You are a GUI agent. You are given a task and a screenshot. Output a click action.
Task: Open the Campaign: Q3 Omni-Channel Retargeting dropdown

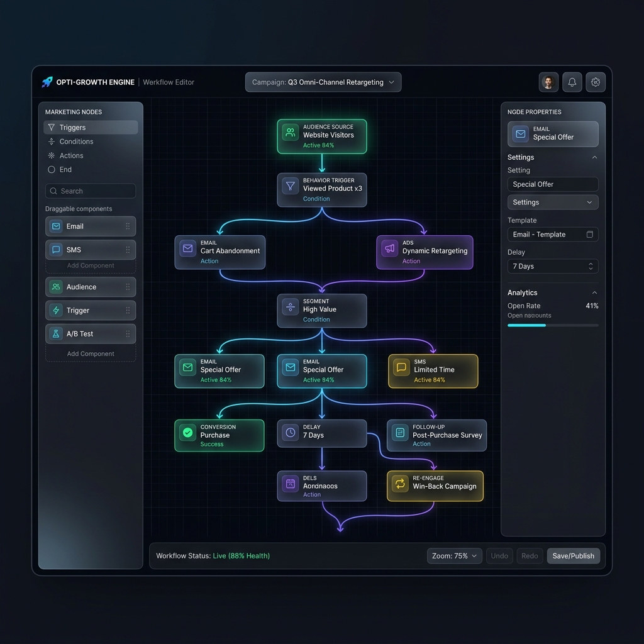pyautogui.click(x=323, y=82)
